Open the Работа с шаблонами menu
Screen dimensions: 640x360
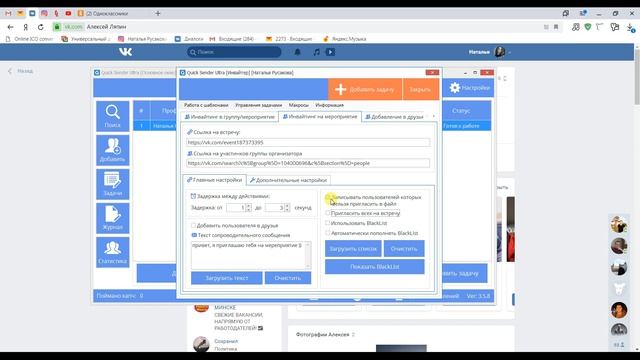pos(206,105)
